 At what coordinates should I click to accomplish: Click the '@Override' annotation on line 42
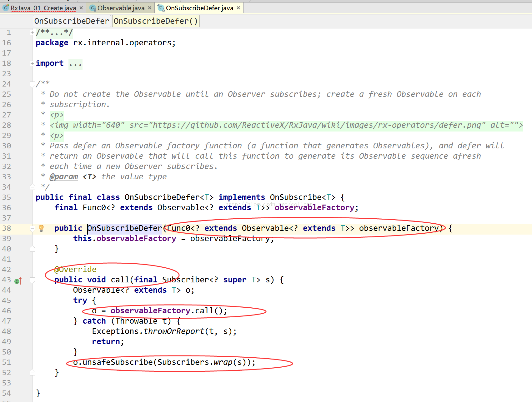(75, 270)
